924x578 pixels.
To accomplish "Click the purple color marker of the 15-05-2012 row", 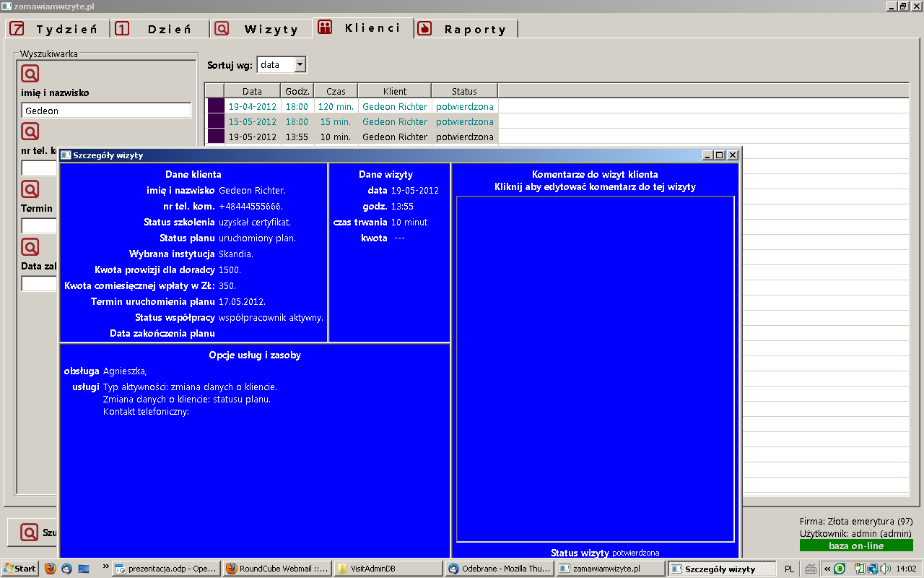I will tap(216, 121).
